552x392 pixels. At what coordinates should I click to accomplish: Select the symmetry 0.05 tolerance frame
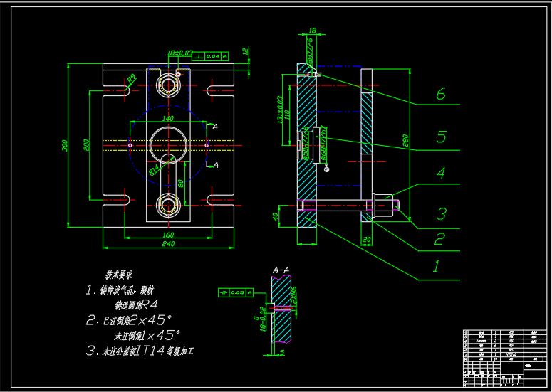click(236, 292)
